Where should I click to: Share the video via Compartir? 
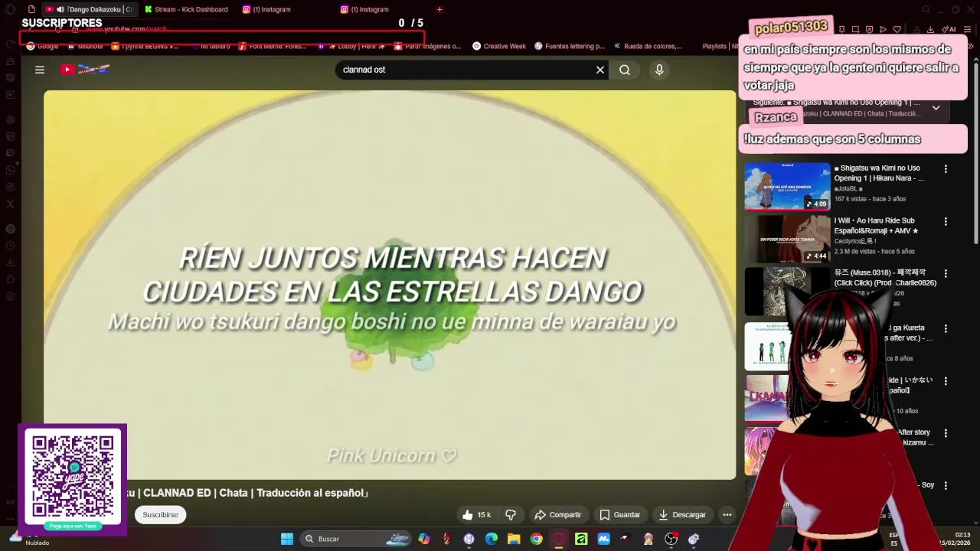point(558,515)
